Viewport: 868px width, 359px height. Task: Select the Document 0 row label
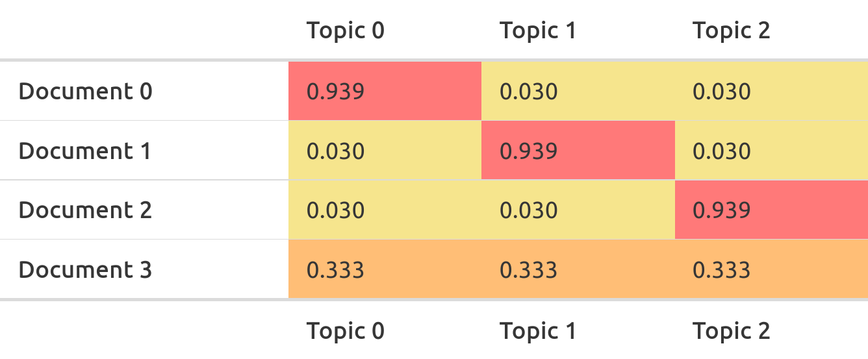[x=85, y=92]
